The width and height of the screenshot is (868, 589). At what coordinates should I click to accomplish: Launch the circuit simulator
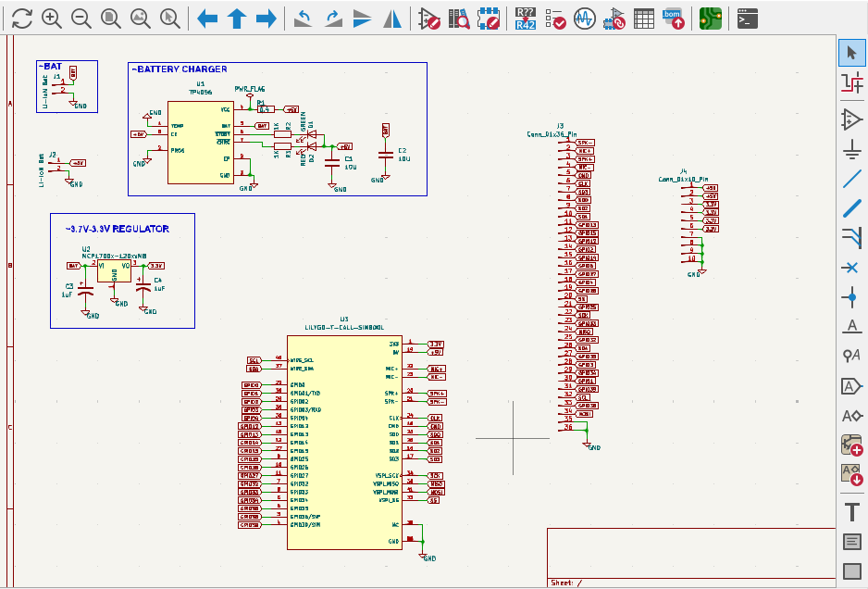(584, 18)
